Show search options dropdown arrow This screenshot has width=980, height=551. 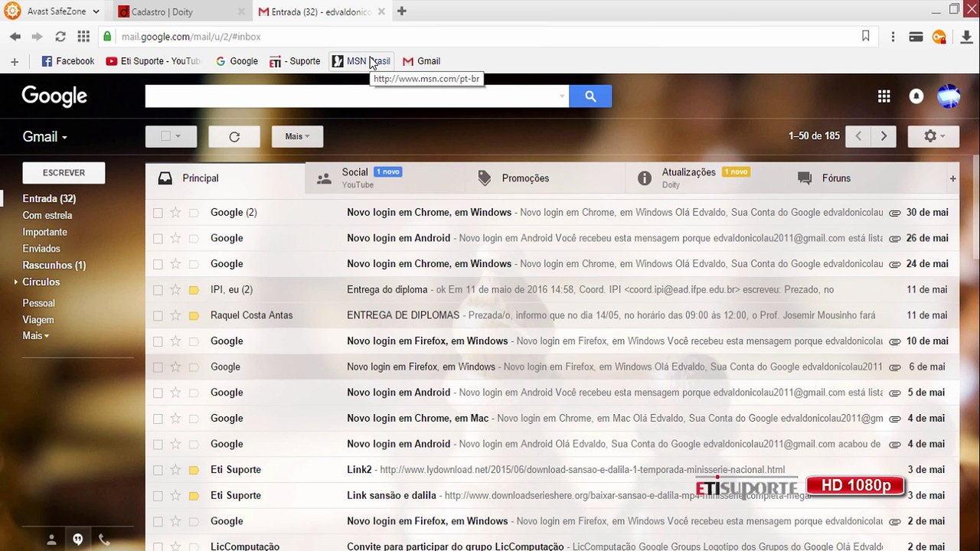pyautogui.click(x=562, y=96)
